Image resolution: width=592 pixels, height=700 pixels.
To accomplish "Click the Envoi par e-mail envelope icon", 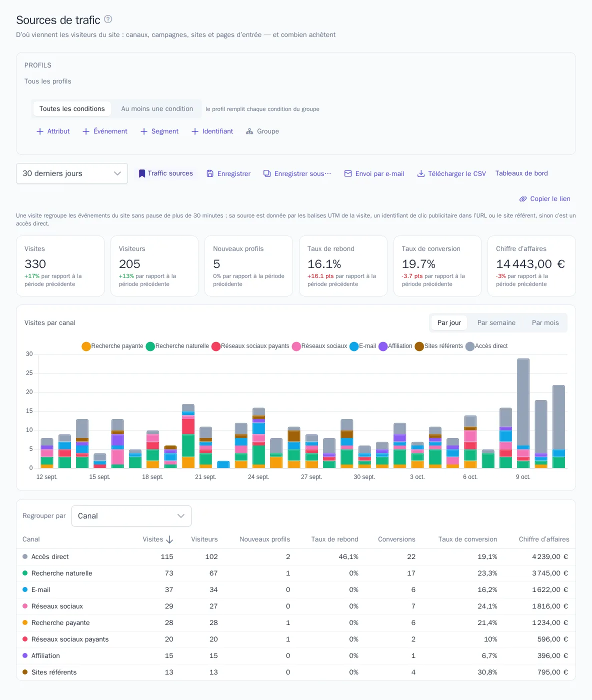I will click(x=348, y=173).
